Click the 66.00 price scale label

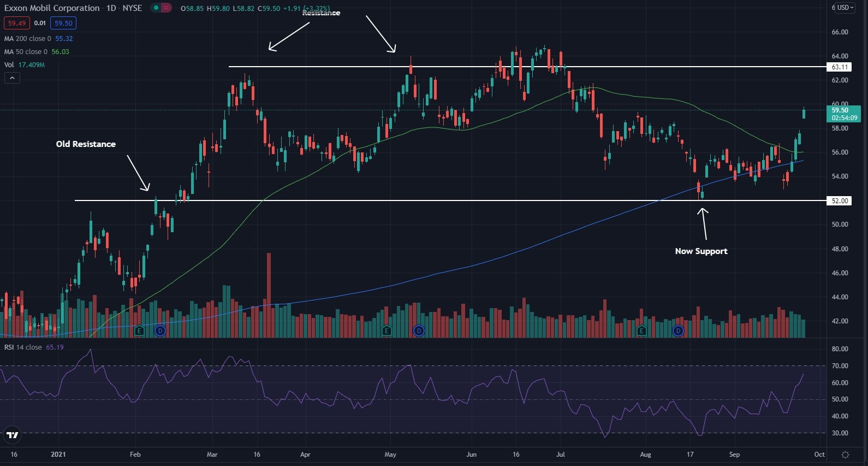pyautogui.click(x=840, y=32)
